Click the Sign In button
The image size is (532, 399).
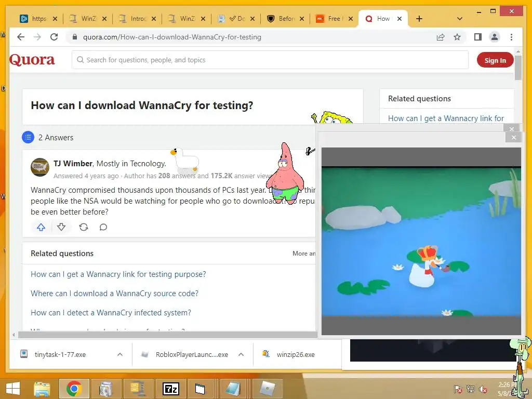[495, 60]
